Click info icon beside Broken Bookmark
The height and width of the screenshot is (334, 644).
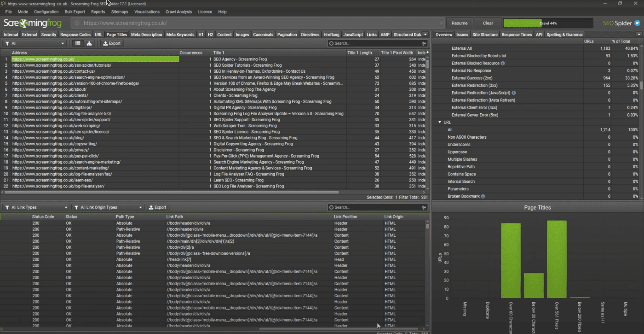tap(483, 196)
